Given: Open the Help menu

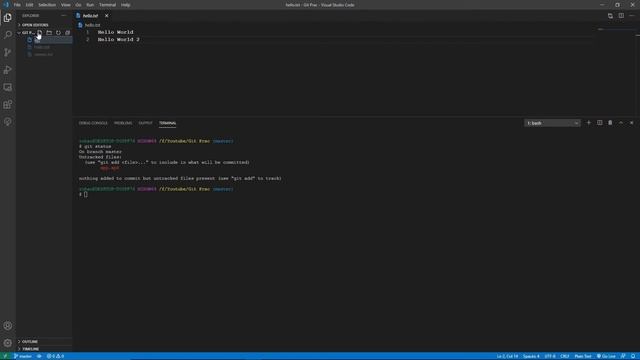Looking at the screenshot, I should pyautogui.click(x=125, y=5).
